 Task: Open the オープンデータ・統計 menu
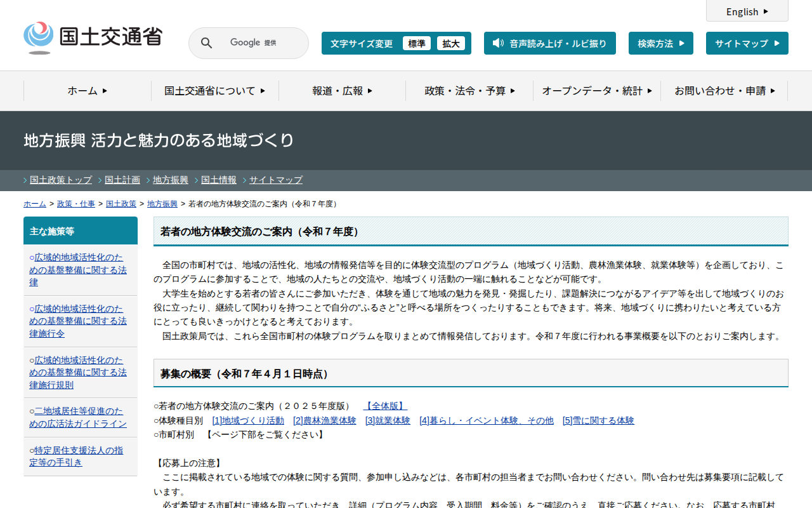coord(596,91)
